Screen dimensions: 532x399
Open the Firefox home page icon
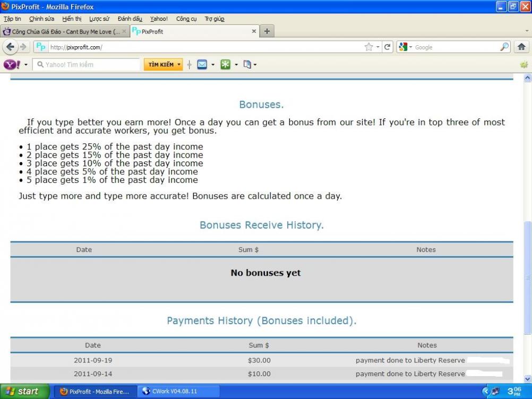tap(521, 47)
